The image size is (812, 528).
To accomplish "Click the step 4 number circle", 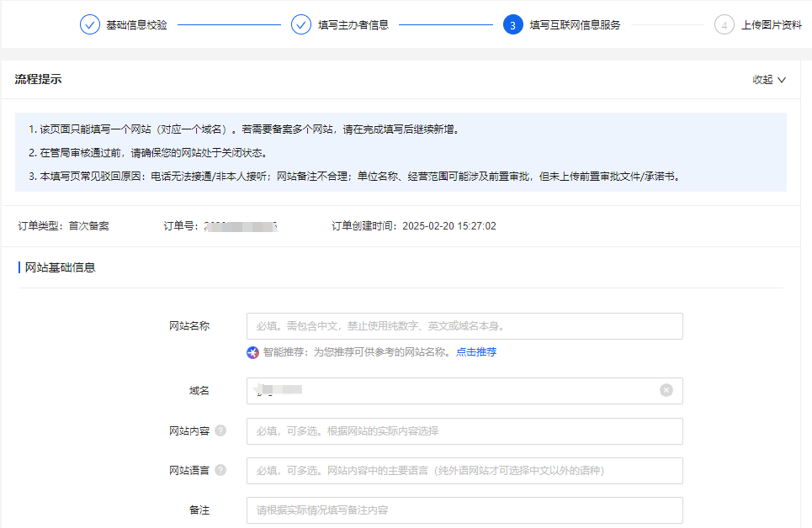I will pyautogui.click(x=724, y=24).
